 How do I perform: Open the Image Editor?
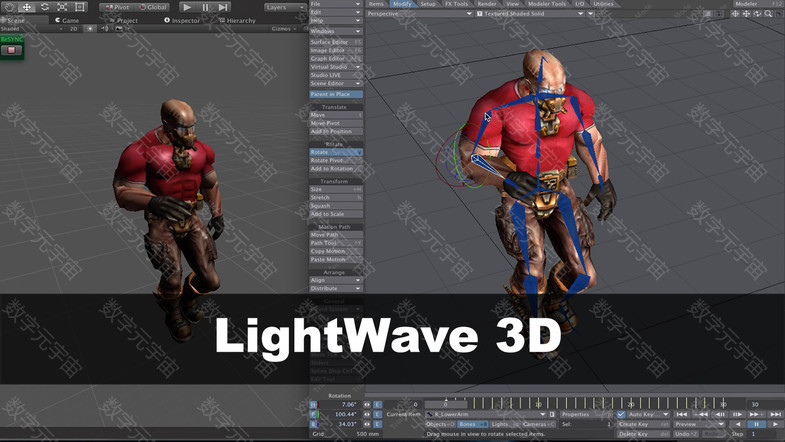pos(335,51)
